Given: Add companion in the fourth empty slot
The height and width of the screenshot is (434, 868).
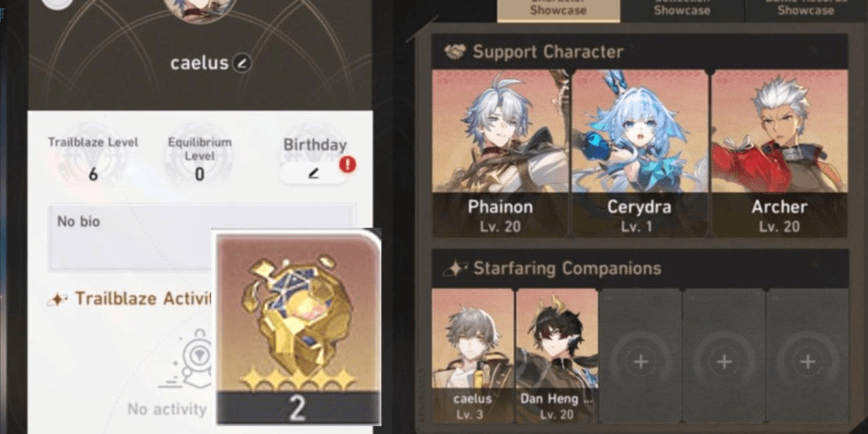Looking at the screenshot, I should pyautogui.click(x=724, y=355).
